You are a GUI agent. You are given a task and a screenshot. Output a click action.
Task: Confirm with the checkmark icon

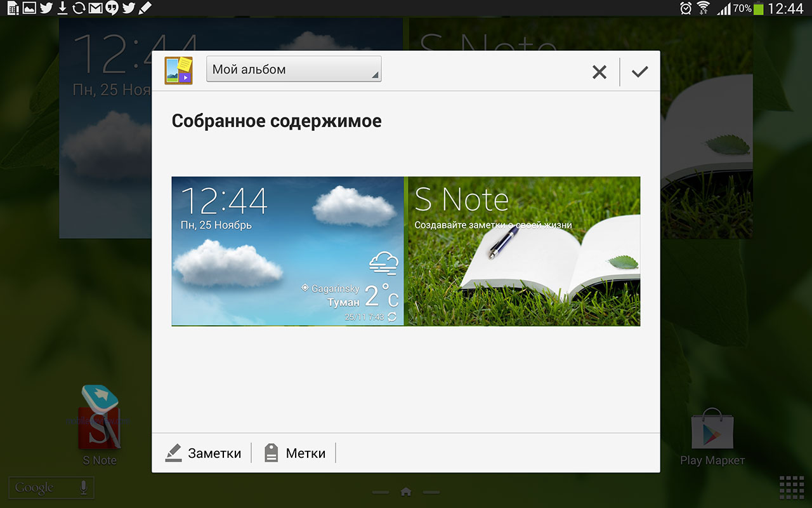click(640, 72)
